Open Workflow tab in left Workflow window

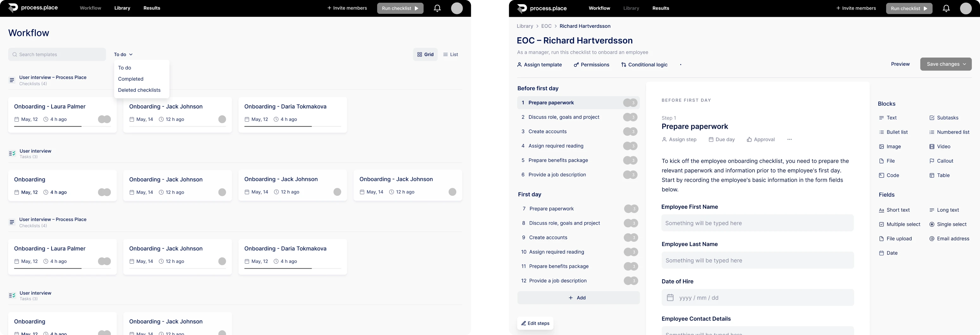[x=90, y=8]
